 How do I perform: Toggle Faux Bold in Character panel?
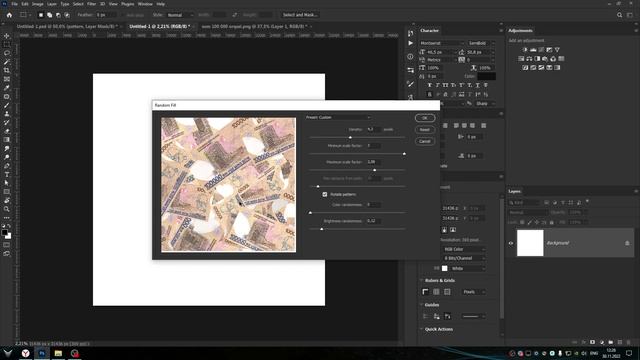click(x=429, y=85)
